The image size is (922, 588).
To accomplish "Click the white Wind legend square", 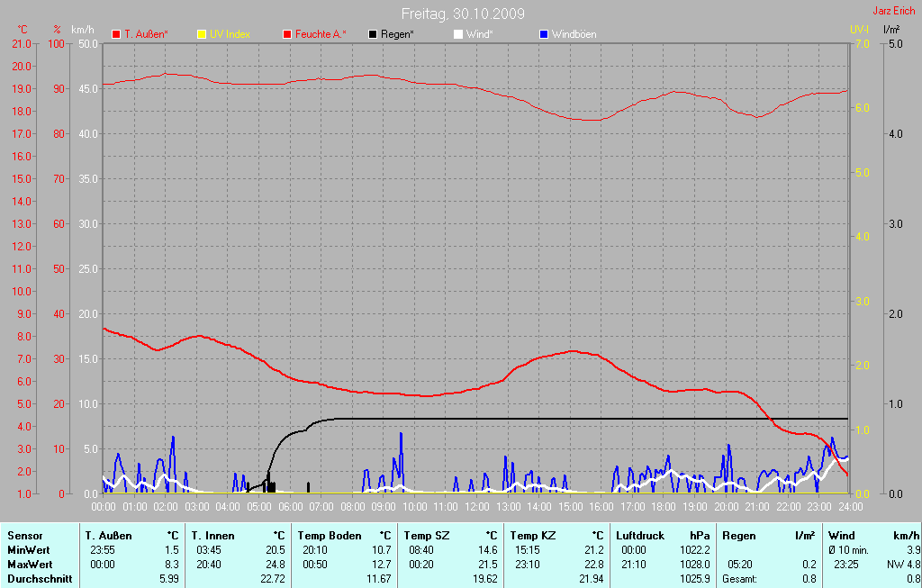I will click(x=457, y=34).
